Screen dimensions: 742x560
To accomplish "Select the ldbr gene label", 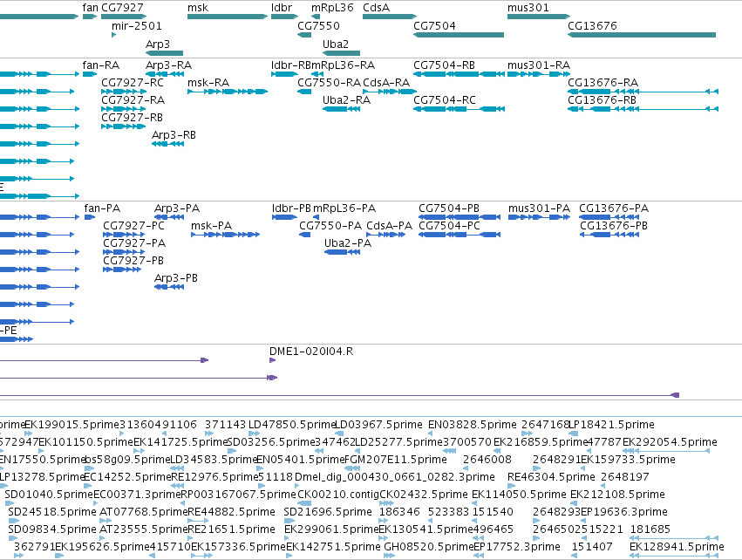I will pos(282,8).
